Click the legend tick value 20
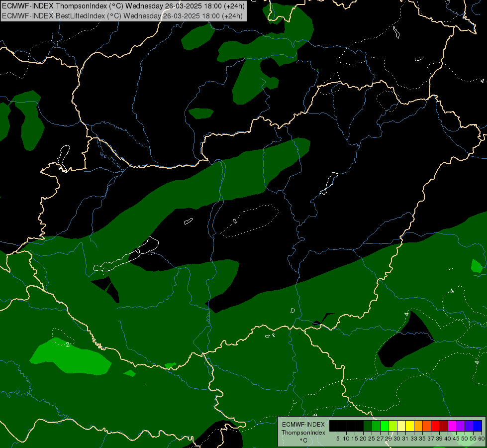 coord(363,439)
